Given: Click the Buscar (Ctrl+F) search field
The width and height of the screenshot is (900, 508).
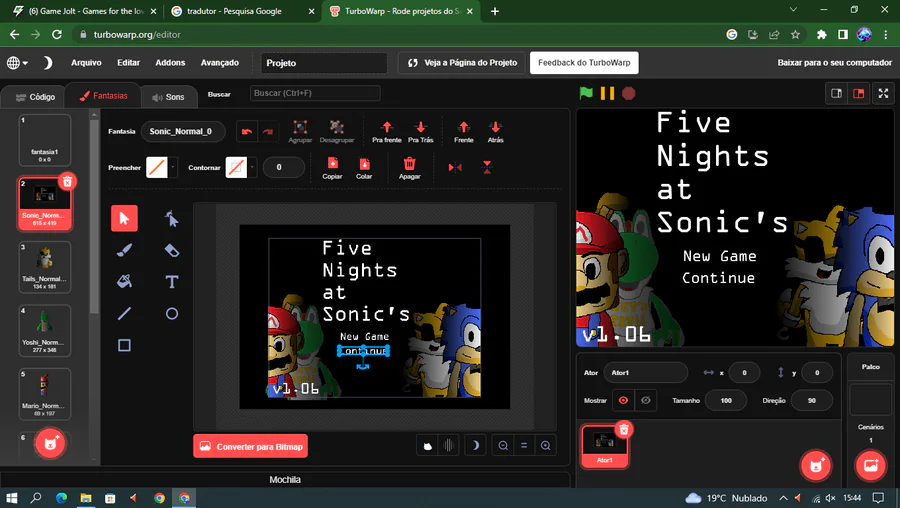Looking at the screenshot, I should (x=315, y=93).
